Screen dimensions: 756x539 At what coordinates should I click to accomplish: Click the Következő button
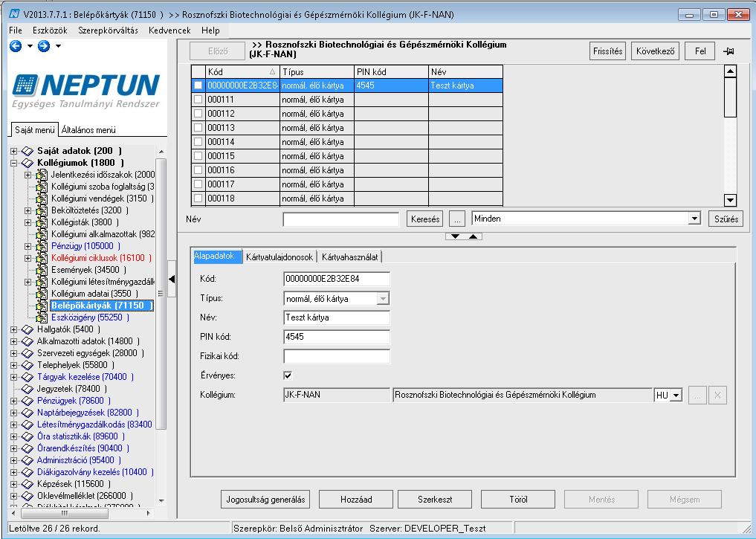[655, 51]
